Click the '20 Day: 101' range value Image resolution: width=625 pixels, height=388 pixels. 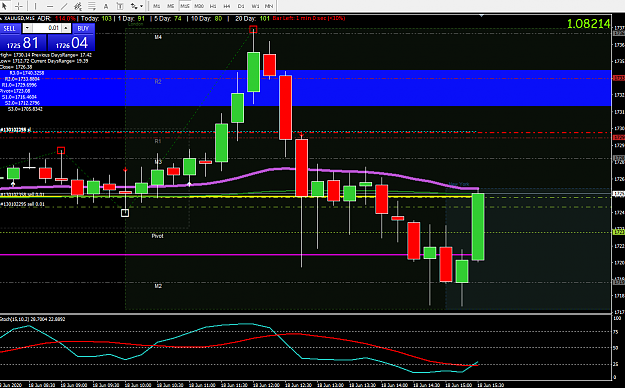pyautogui.click(x=252, y=18)
